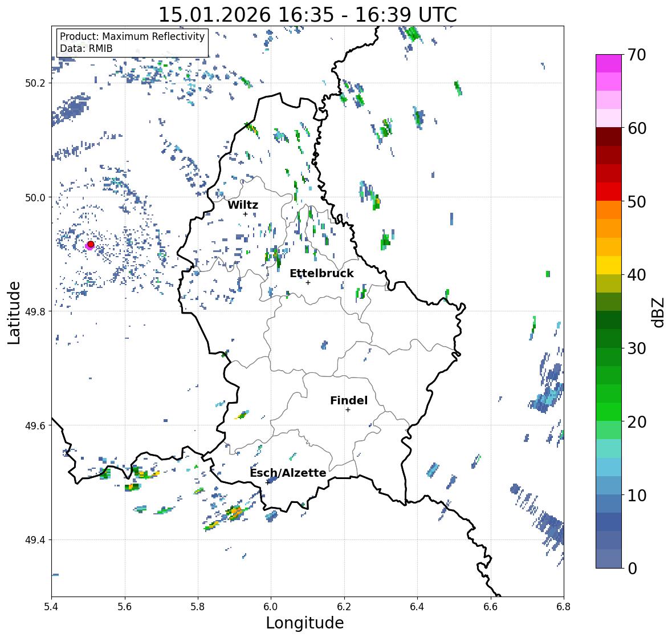
Task: Click latitude tick label 49.4
Action: [35, 540]
